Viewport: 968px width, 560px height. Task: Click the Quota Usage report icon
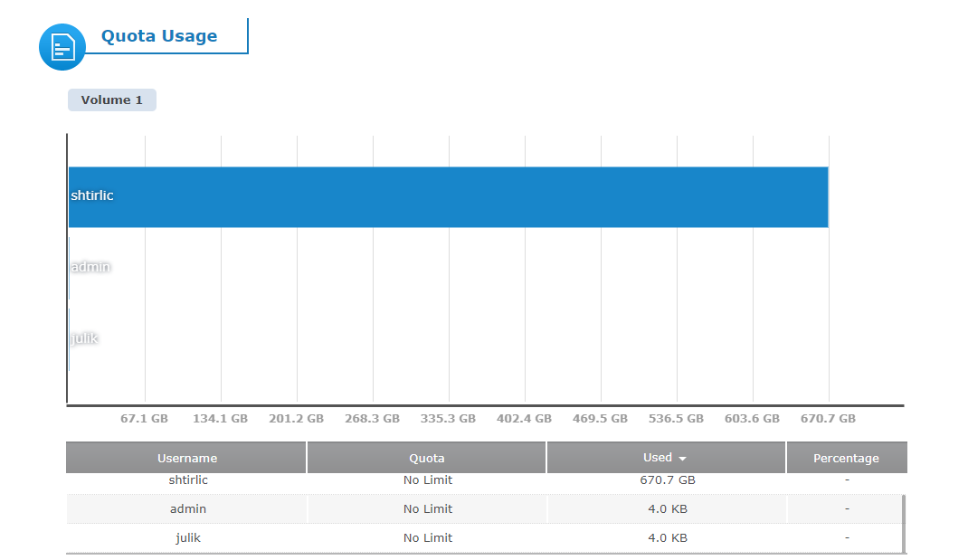[x=62, y=46]
